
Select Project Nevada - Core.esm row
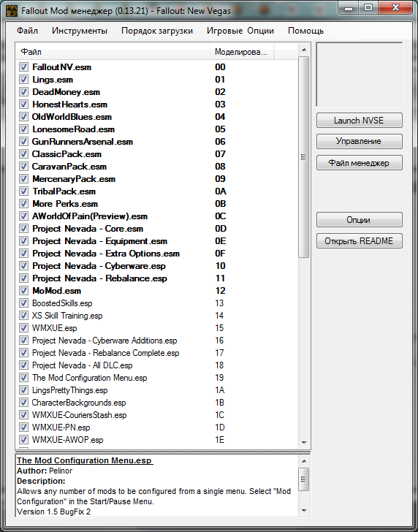(x=156, y=228)
